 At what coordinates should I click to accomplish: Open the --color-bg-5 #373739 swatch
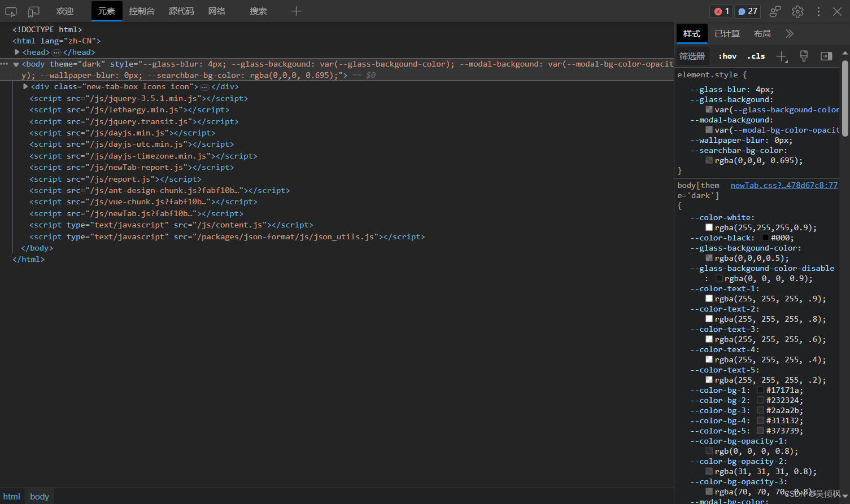click(x=760, y=431)
